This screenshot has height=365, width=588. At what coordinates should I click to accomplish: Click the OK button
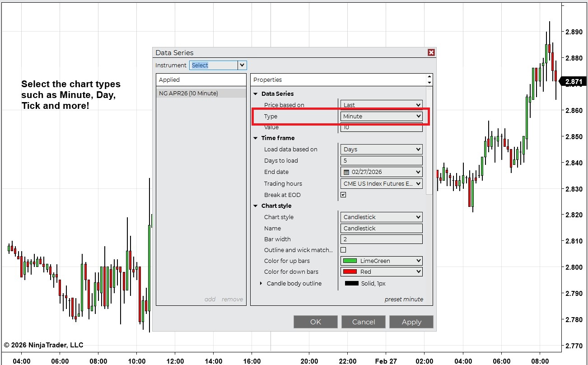pyautogui.click(x=315, y=322)
